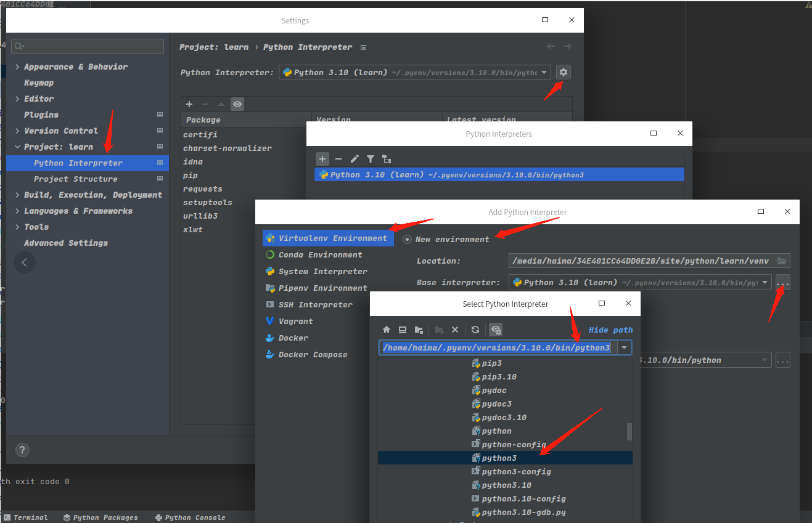The image size is (812, 523).
Task: Select Python 3.10 (learn) in interpreters list
Action: click(499, 174)
